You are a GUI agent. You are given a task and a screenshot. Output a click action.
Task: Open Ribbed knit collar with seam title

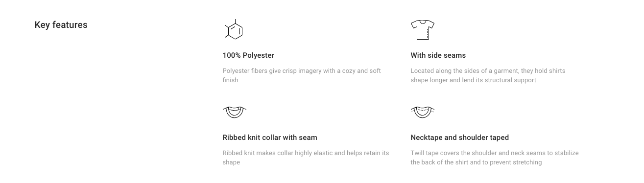(x=270, y=137)
